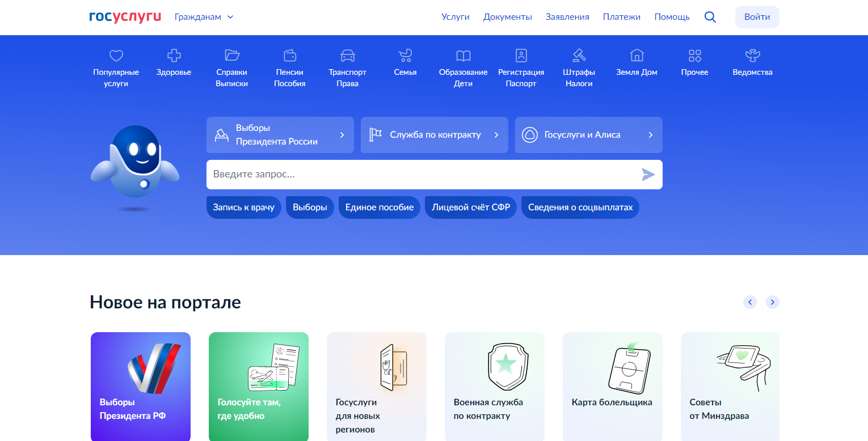This screenshot has width=868, height=441.
Task: Click the ballot box icon for Выборы Президента России
Action: pos(221,135)
